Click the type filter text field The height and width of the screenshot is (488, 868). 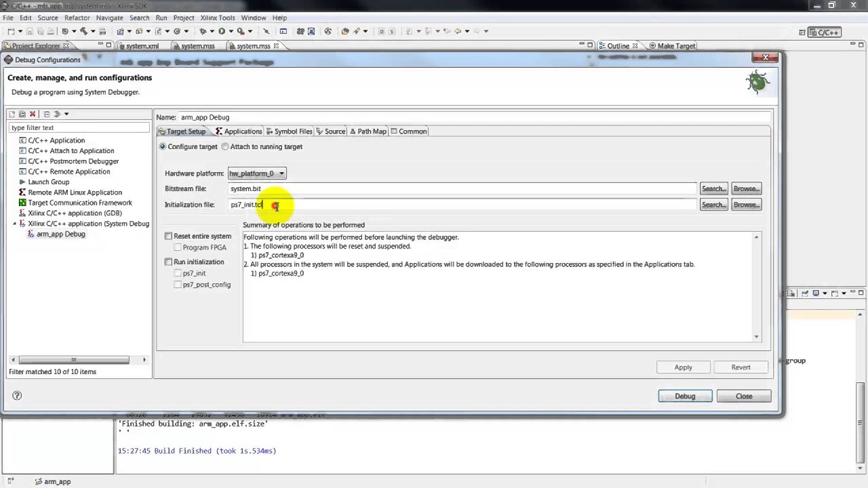coord(79,127)
